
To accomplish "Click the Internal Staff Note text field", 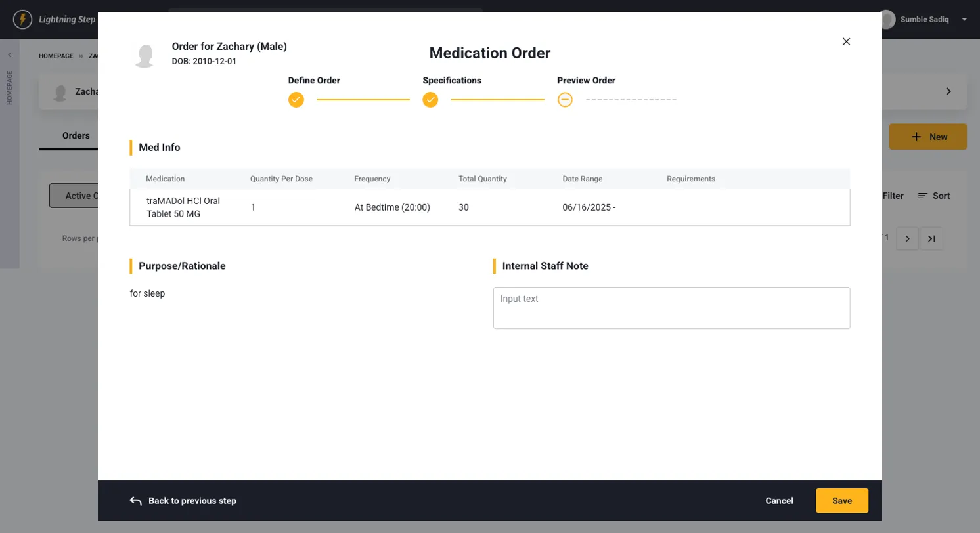I will (671, 308).
